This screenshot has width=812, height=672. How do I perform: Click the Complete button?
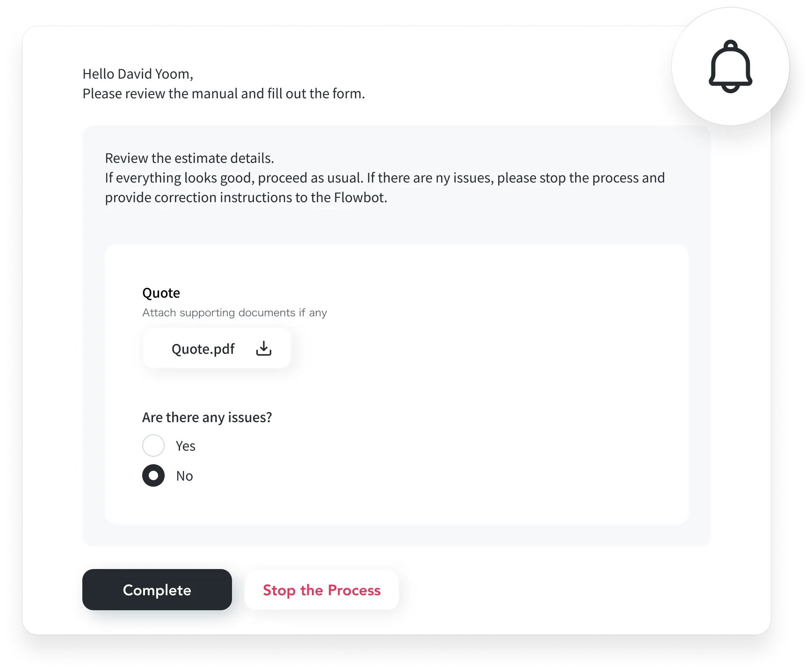(157, 590)
